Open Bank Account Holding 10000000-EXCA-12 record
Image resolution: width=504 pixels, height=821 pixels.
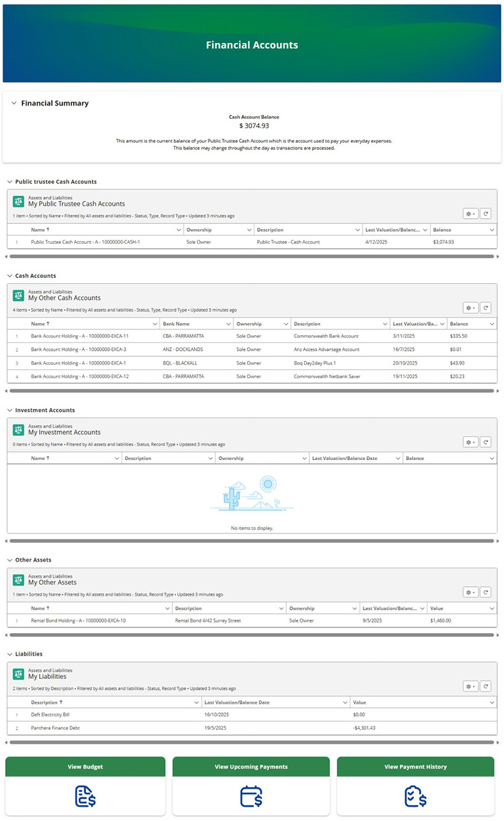[x=80, y=376]
